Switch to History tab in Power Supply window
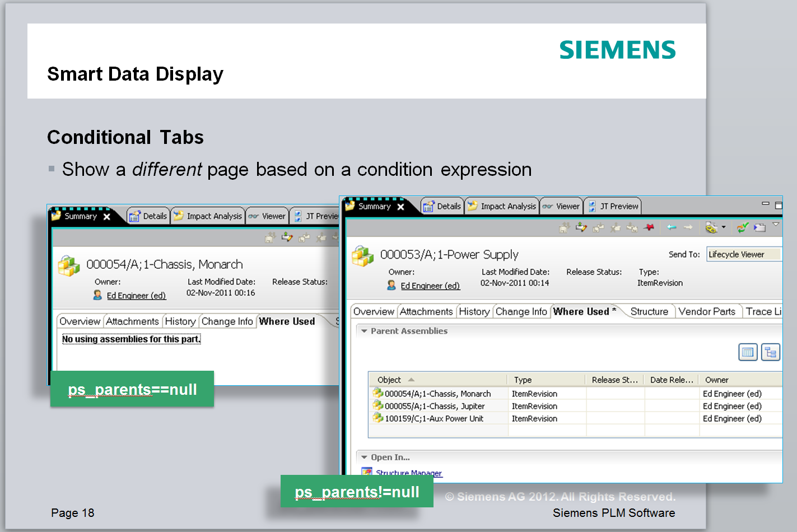The height and width of the screenshot is (532, 797). click(x=474, y=311)
